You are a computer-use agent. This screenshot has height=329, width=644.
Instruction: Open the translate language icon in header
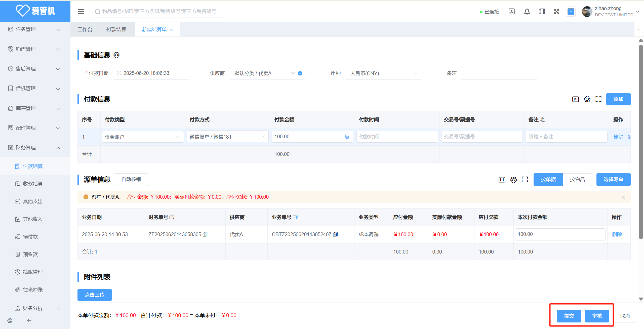click(512, 12)
